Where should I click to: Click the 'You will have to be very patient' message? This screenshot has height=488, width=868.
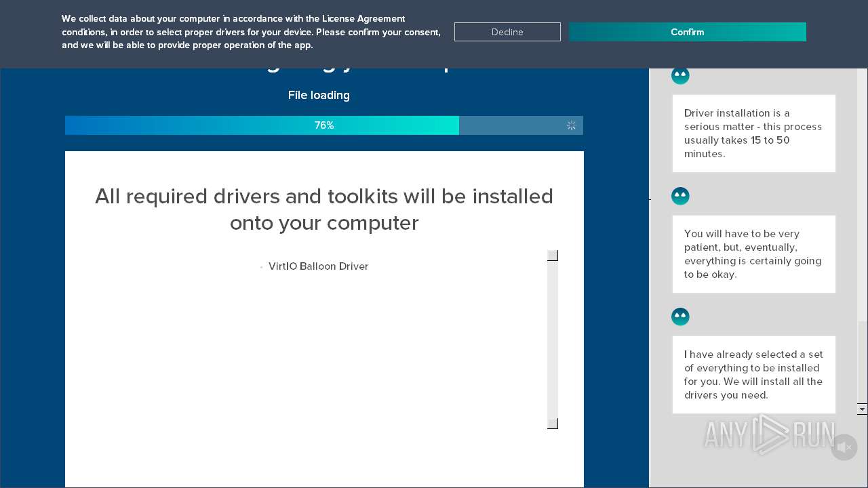click(x=754, y=254)
